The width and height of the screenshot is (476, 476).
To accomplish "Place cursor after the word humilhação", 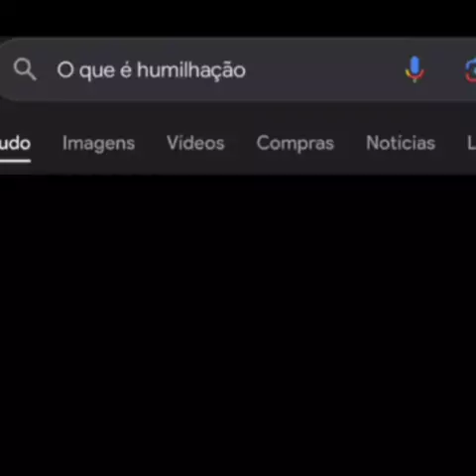I will point(247,70).
